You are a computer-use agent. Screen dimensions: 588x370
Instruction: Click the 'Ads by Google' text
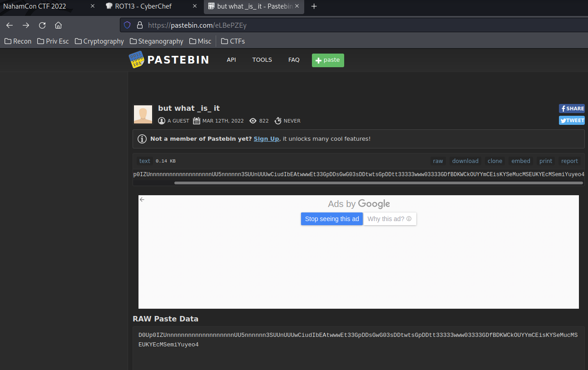click(x=359, y=204)
